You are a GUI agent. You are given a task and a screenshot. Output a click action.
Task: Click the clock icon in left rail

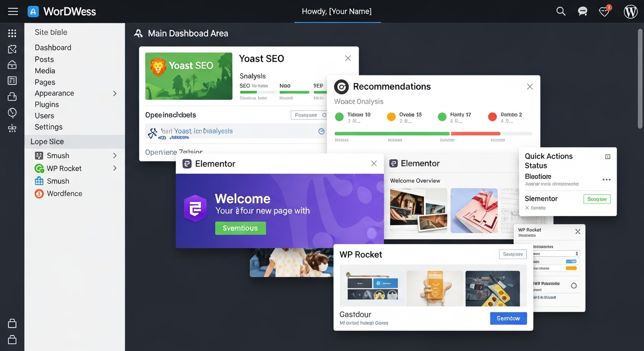point(12,112)
